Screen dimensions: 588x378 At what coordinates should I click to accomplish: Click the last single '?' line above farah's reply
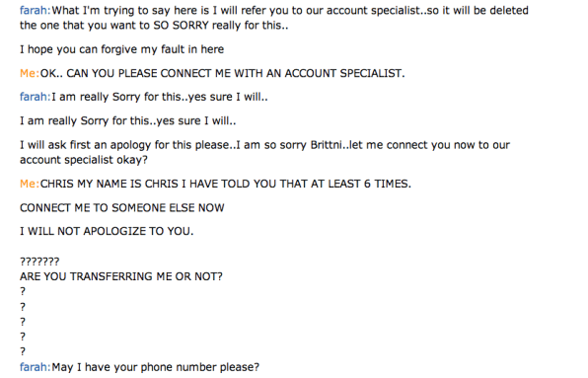point(23,351)
